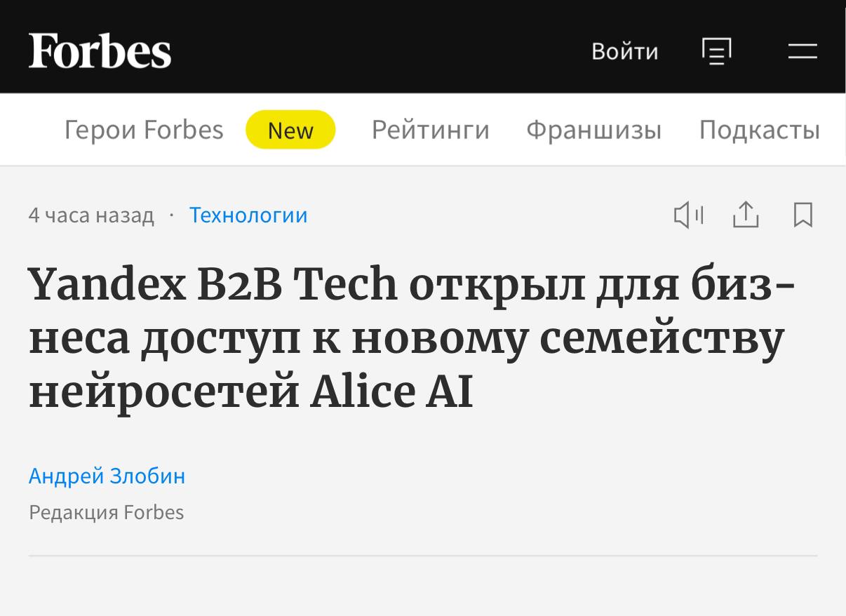Screen dimensions: 846x616
Task: Click the yellow New badge
Action: [x=290, y=130]
